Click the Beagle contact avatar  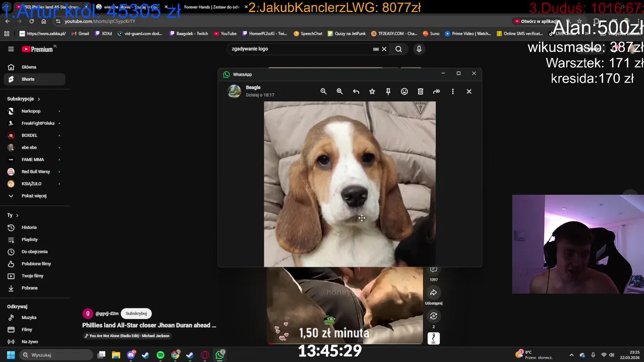tap(234, 91)
